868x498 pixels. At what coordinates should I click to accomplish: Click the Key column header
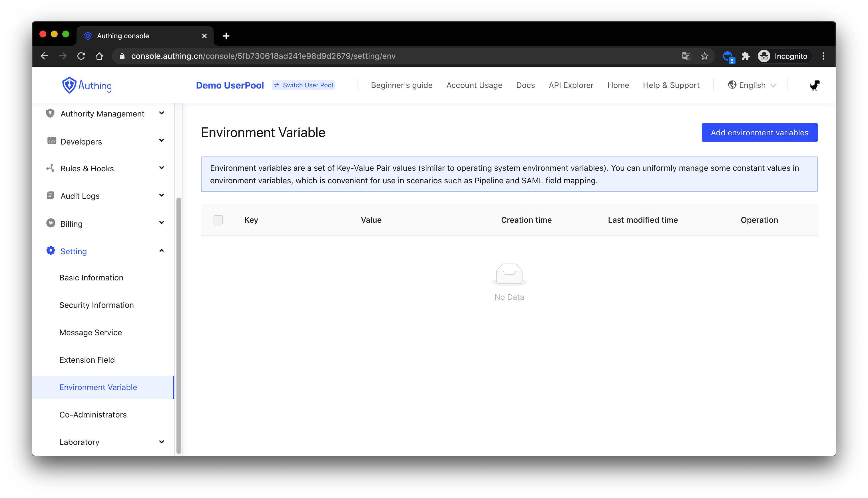(251, 220)
